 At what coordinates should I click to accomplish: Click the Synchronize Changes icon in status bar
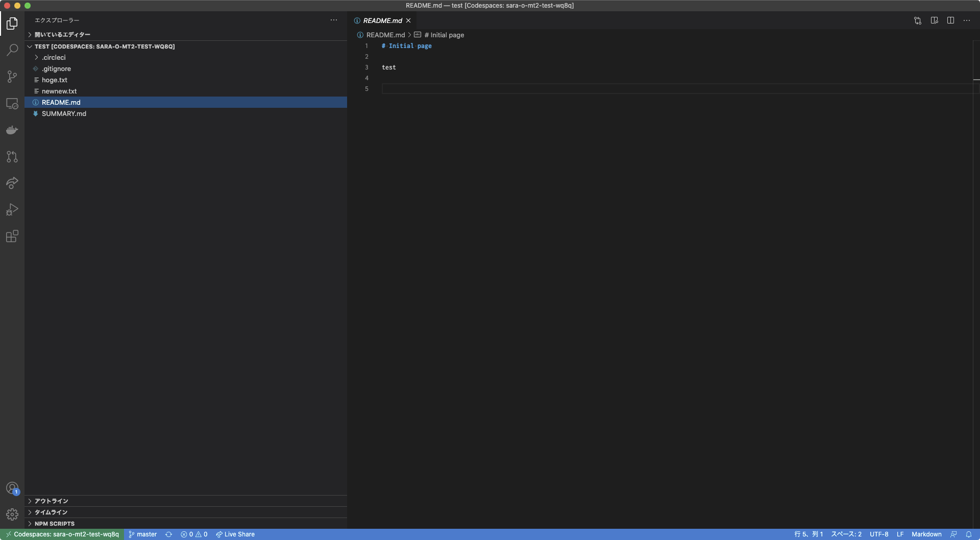click(168, 534)
